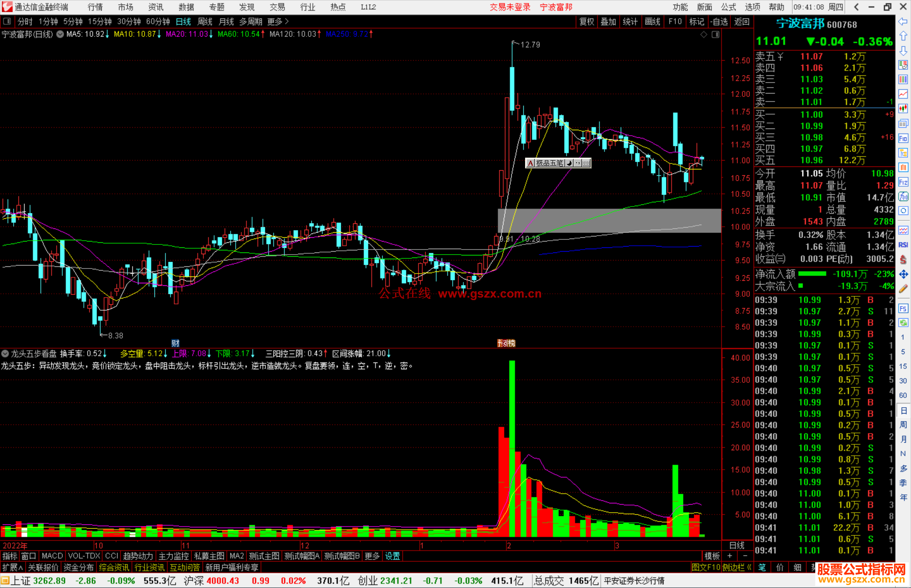Click the candlestick chart icon in sidebar

coord(903,109)
